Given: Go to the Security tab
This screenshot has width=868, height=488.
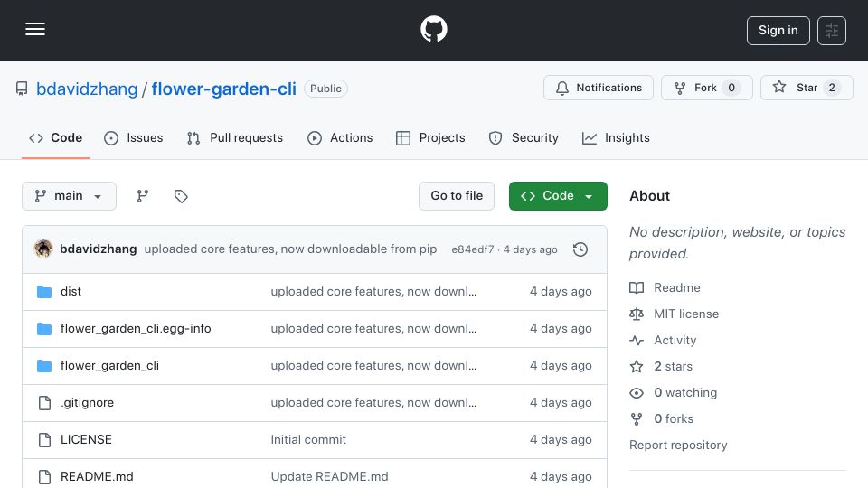Looking at the screenshot, I should 524,137.
